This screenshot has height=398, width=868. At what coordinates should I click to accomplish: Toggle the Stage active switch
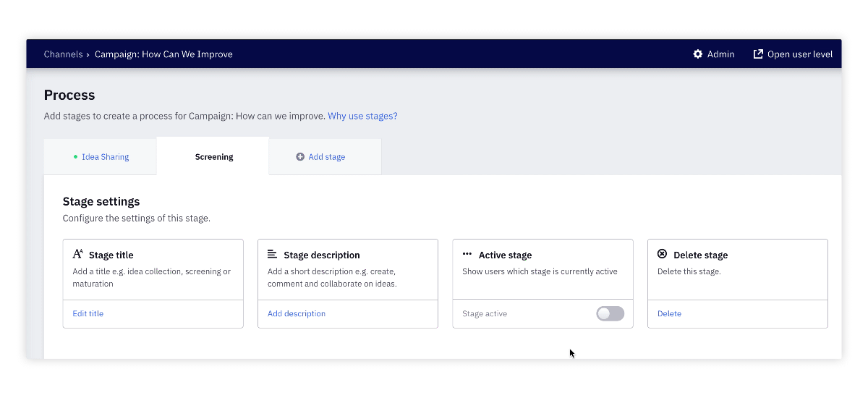610,313
